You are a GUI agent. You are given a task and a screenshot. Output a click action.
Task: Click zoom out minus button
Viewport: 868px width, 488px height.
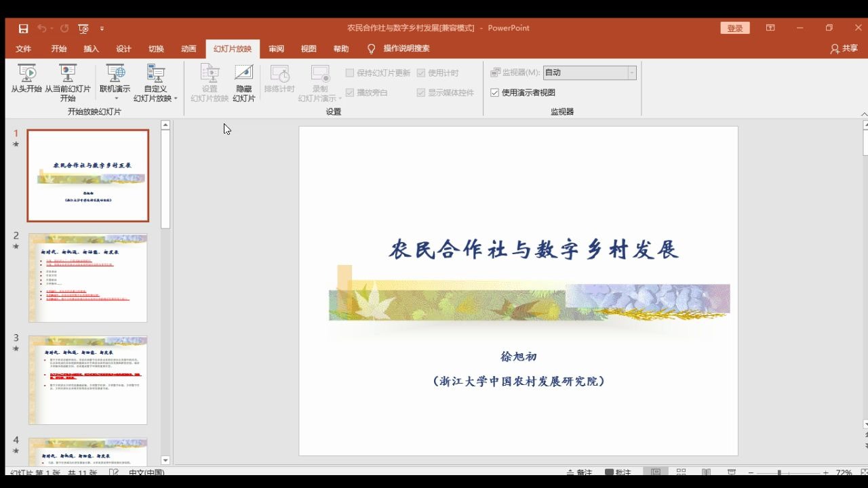coord(751,472)
